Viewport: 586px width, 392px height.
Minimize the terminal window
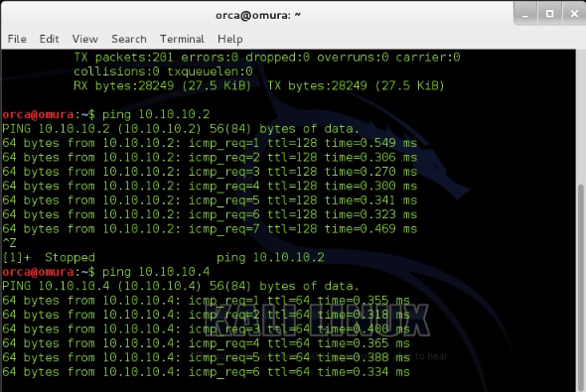pyautogui.click(x=525, y=14)
